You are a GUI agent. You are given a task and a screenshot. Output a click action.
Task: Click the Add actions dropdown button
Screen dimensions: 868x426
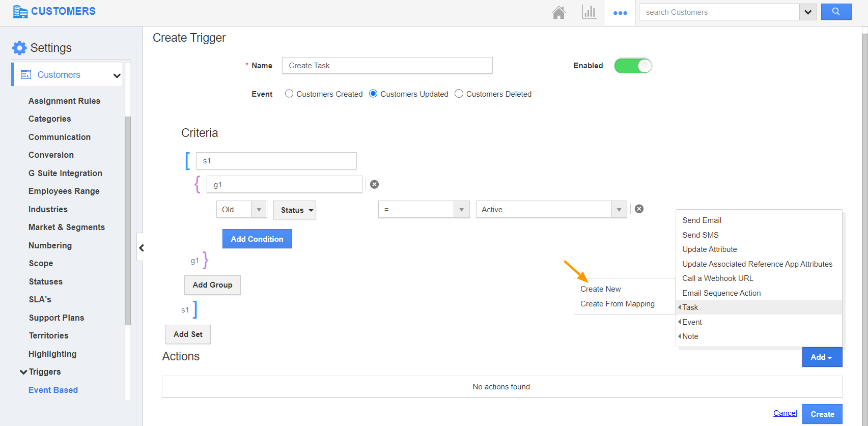pos(822,357)
